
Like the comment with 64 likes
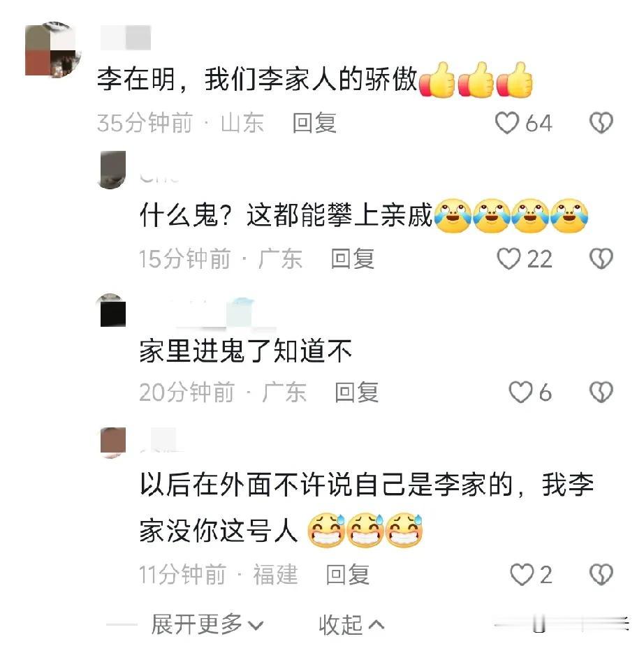(507, 123)
